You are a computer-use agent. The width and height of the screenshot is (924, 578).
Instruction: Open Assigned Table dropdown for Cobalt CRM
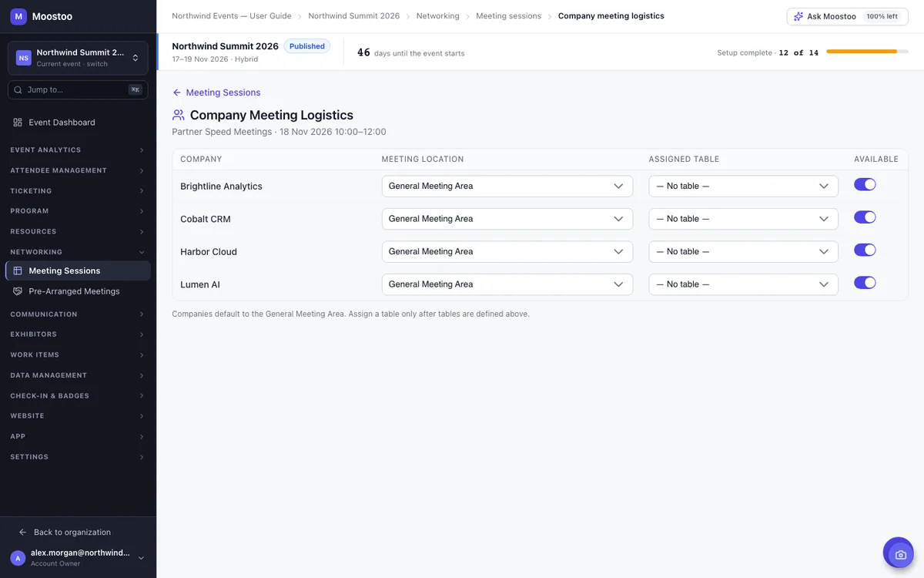click(x=744, y=219)
